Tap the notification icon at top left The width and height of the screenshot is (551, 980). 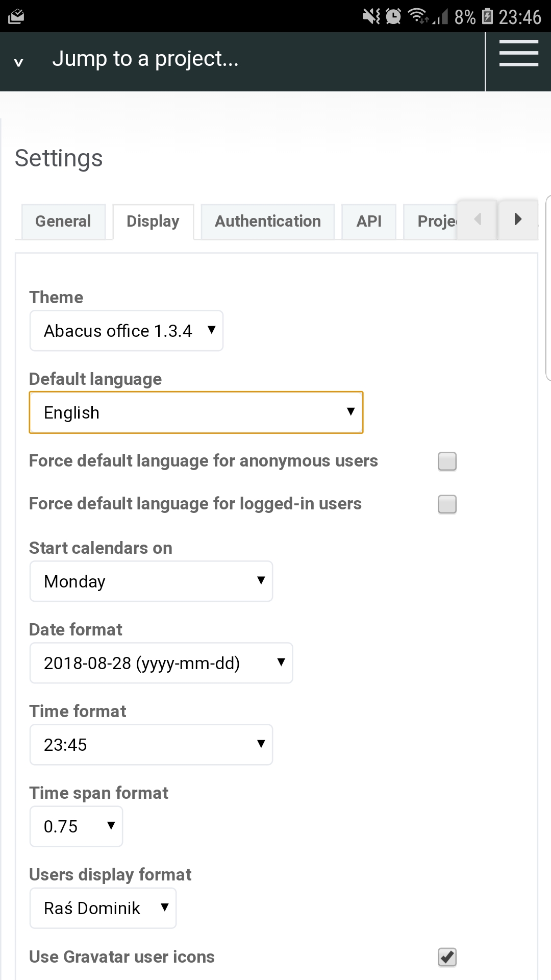click(16, 16)
